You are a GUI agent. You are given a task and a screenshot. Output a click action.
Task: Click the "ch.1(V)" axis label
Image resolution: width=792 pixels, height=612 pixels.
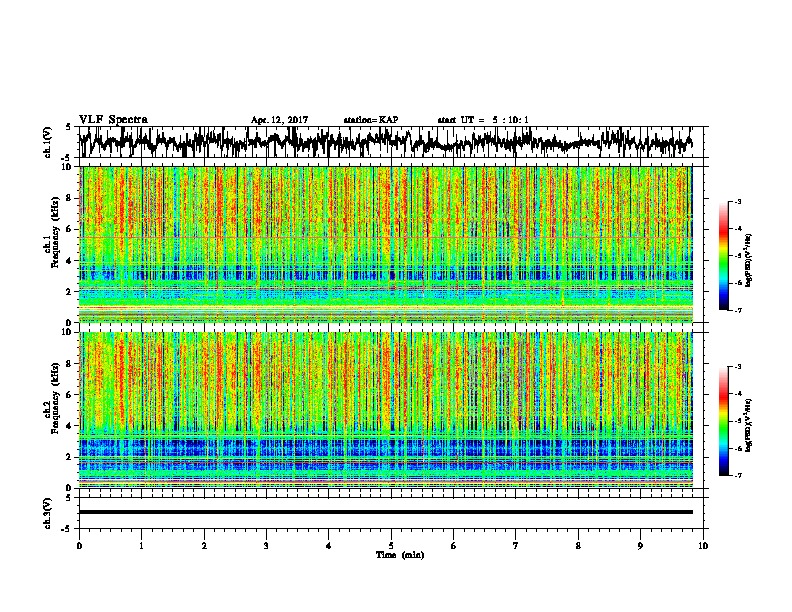tap(48, 142)
